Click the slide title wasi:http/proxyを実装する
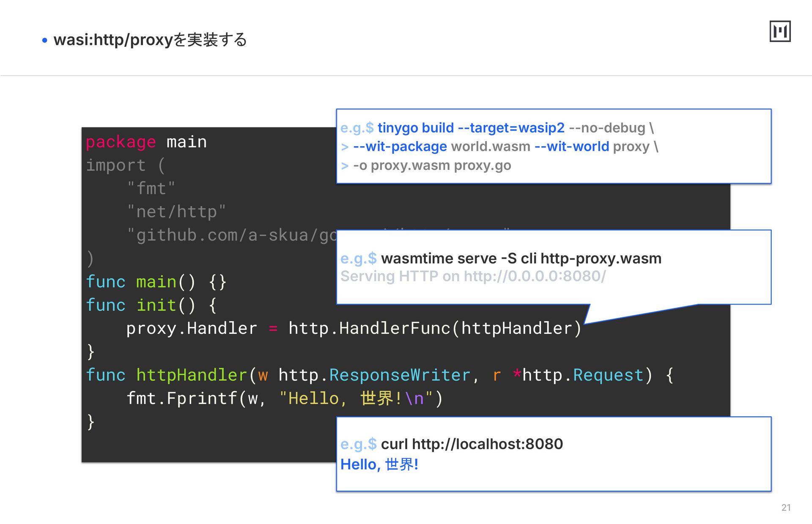This screenshot has width=812, height=524. point(150,40)
